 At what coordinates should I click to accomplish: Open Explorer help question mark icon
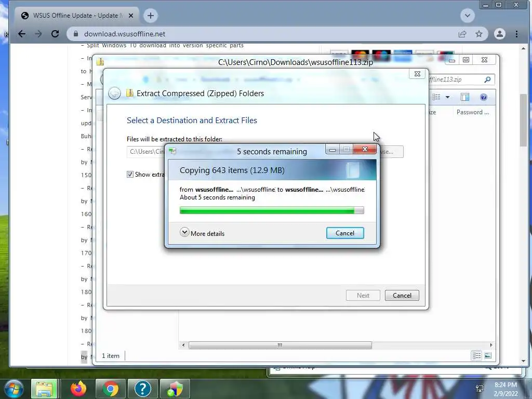[x=484, y=97]
